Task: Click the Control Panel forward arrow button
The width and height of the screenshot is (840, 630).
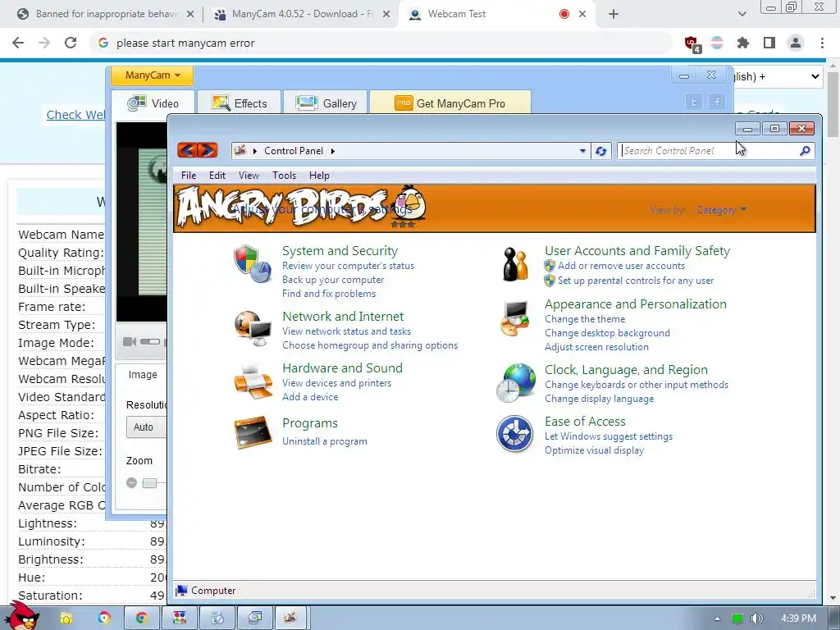Action: (x=208, y=151)
